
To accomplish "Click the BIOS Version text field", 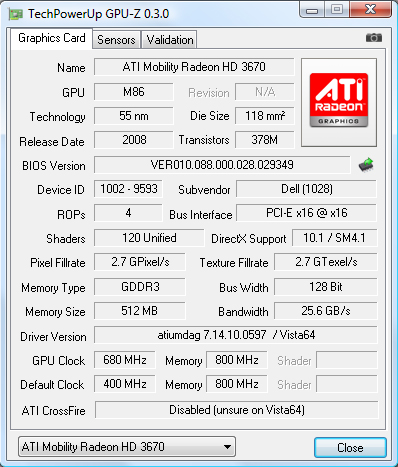I will (x=222, y=165).
